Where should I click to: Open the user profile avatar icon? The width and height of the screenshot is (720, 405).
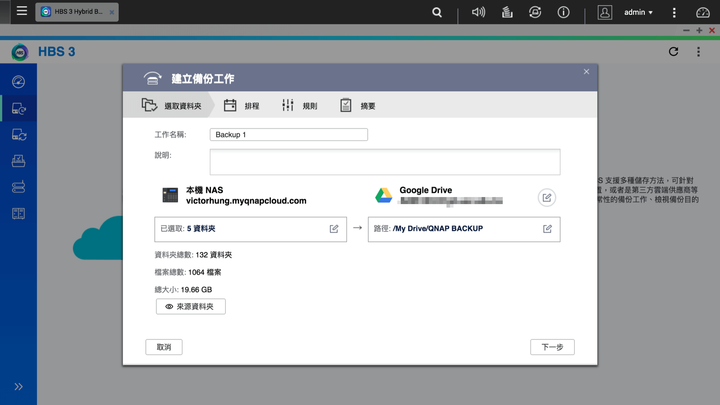coord(605,12)
